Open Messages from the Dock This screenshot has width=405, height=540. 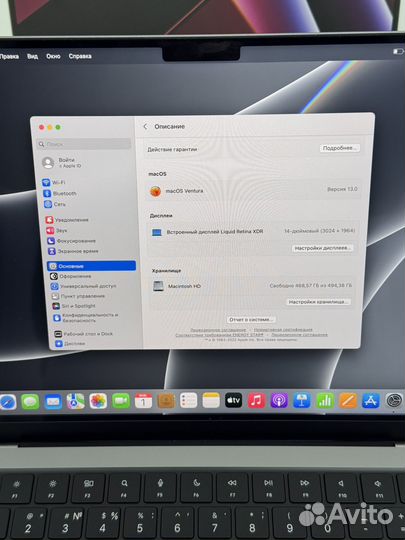30,402
